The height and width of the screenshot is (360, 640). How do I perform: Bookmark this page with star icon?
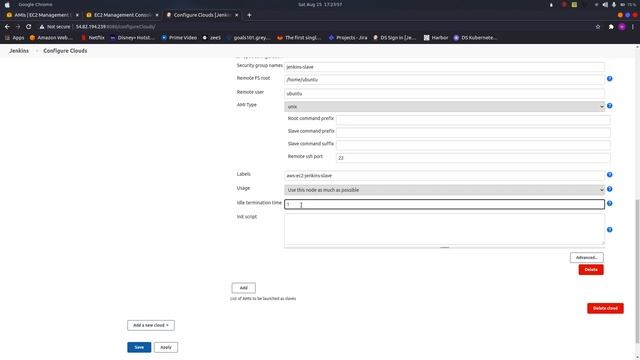point(598,27)
